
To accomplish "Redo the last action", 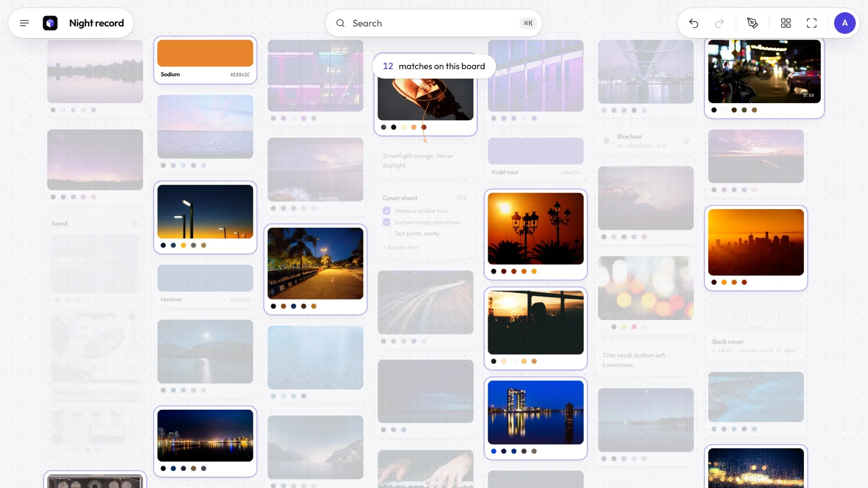I will pyautogui.click(x=719, y=23).
